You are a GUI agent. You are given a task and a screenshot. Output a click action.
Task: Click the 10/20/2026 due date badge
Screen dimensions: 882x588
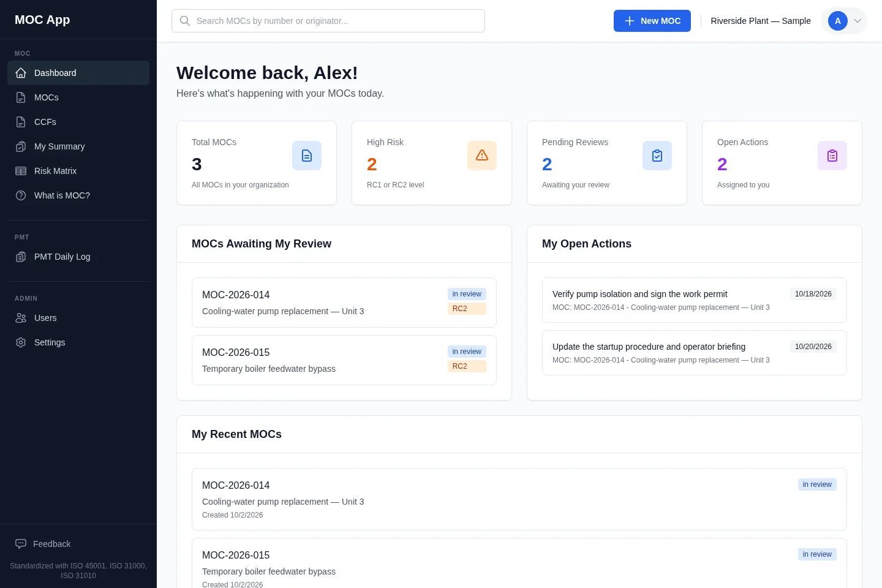[x=813, y=347]
